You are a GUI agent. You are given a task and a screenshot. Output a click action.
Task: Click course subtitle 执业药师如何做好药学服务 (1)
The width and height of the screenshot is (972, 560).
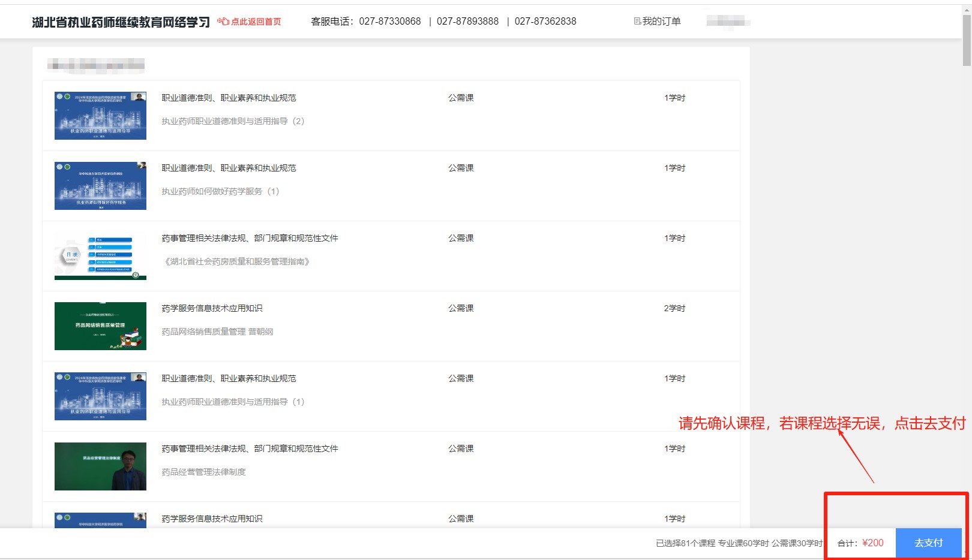pyautogui.click(x=220, y=191)
